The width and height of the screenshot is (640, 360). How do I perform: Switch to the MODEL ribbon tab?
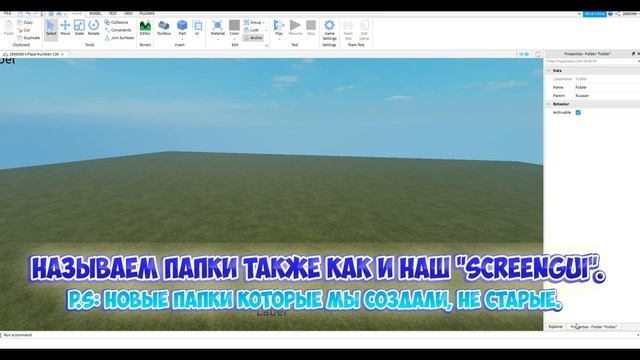click(95, 13)
